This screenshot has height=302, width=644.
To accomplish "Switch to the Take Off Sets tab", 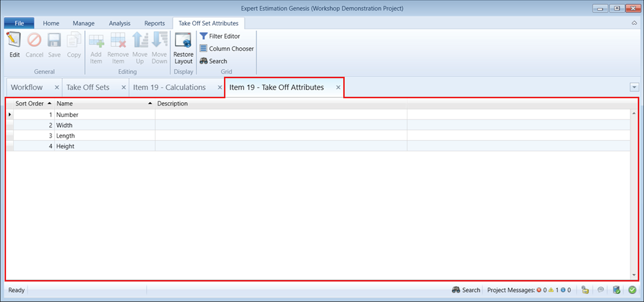I will [88, 87].
